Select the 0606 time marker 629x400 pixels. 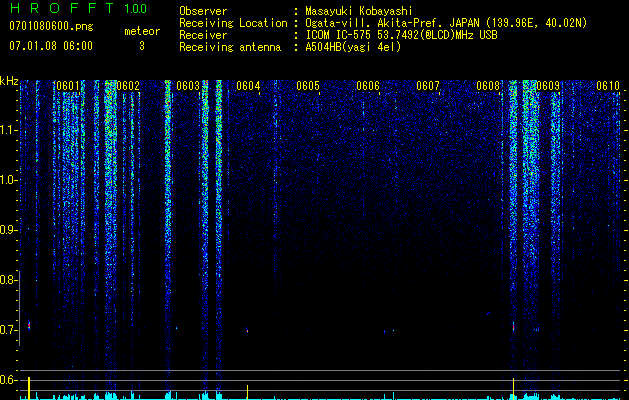coord(368,86)
